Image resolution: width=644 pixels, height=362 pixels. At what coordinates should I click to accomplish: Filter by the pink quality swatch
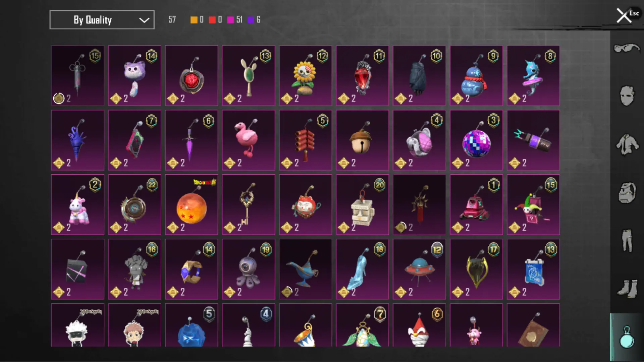point(230,20)
